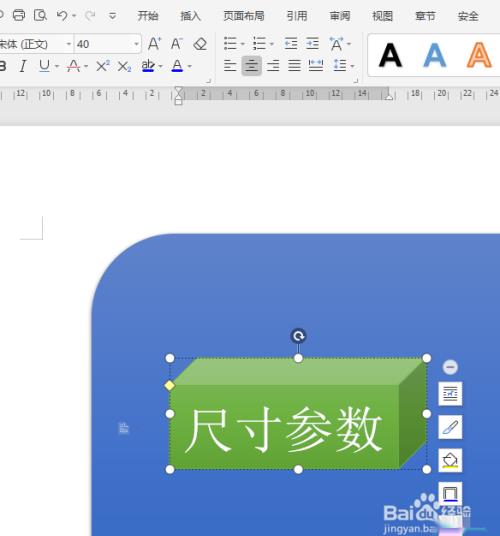Open shape style brush icon
The height and width of the screenshot is (536, 500).
(450, 427)
